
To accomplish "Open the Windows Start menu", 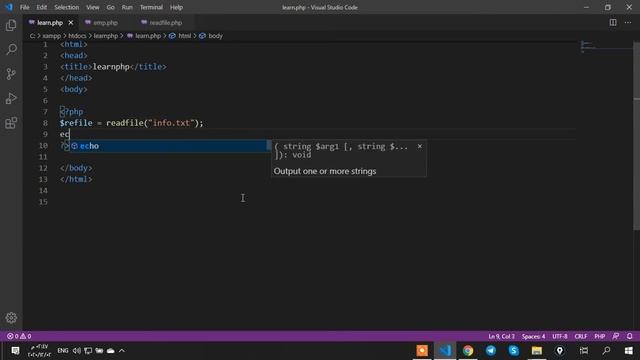I will (x=629, y=350).
